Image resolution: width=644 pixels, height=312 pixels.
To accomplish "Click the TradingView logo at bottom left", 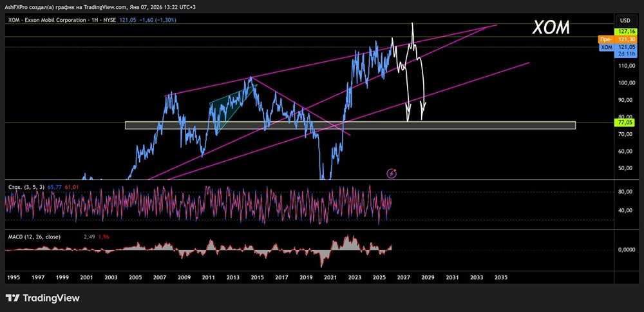I will pos(43,298).
